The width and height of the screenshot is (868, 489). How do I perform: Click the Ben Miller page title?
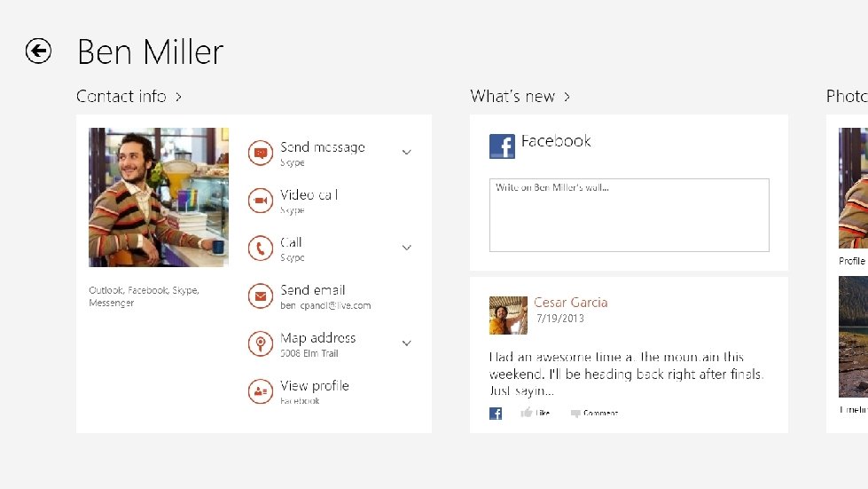coord(151,52)
